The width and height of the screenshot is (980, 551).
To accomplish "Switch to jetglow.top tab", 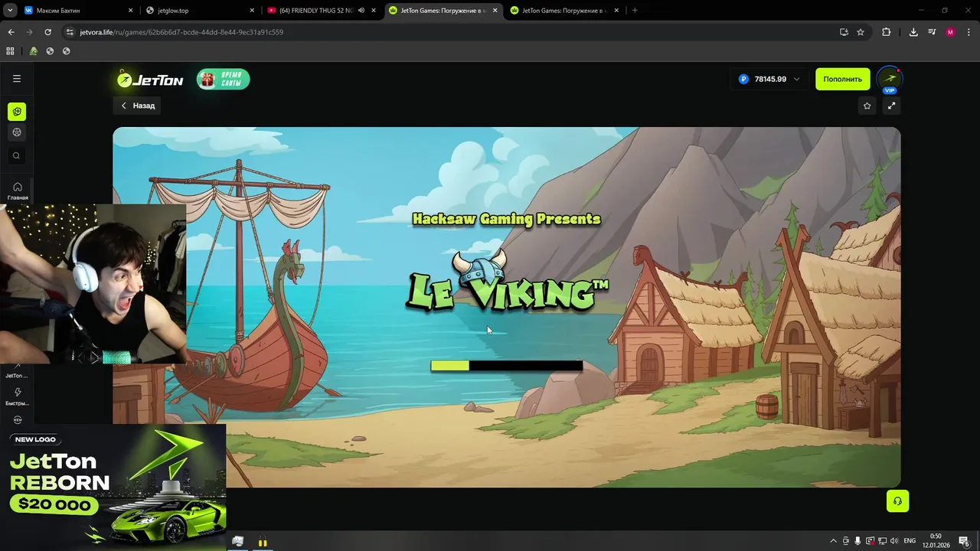I will [x=201, y=11].
